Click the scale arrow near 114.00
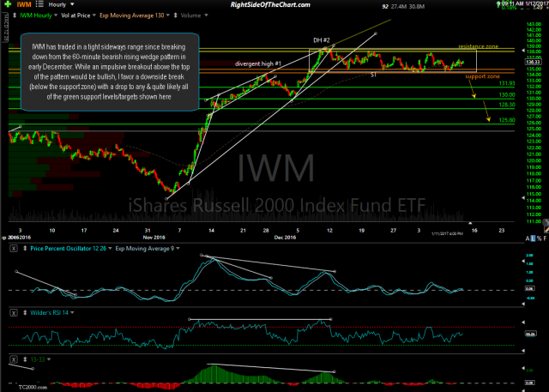The image size is (549, 392). (523, 198)
